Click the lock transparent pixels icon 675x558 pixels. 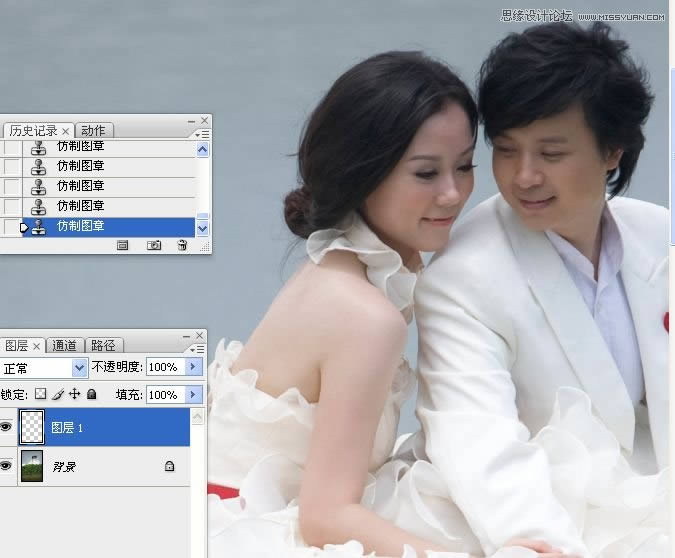point(40,395)
